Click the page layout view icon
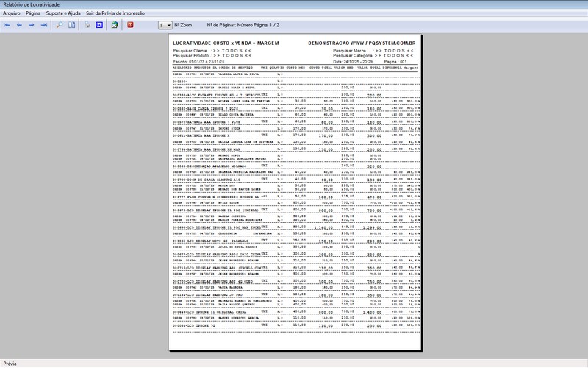The width and height of the screenshot is (588, 368). pyautogui.click(x=72, y=25)
